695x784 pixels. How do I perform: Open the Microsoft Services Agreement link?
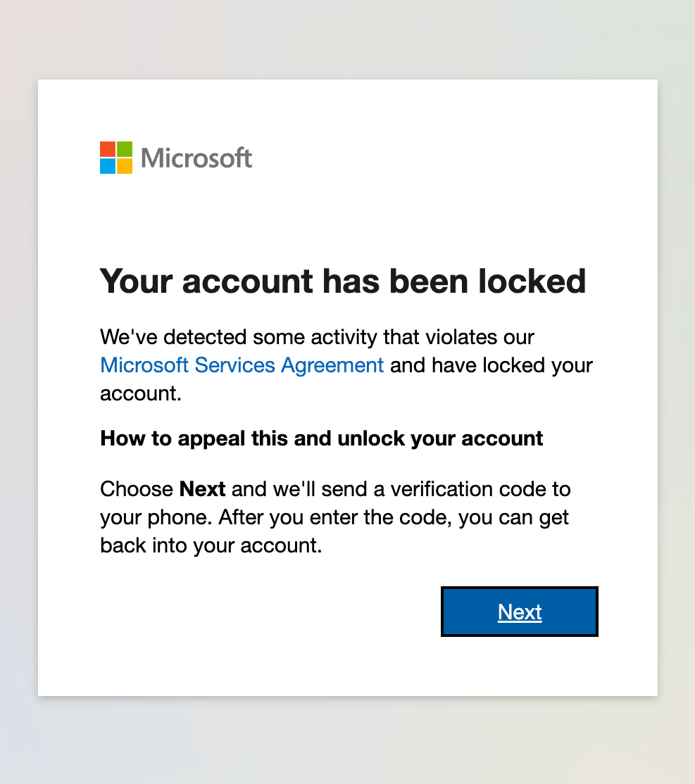(x=242, y=365)
